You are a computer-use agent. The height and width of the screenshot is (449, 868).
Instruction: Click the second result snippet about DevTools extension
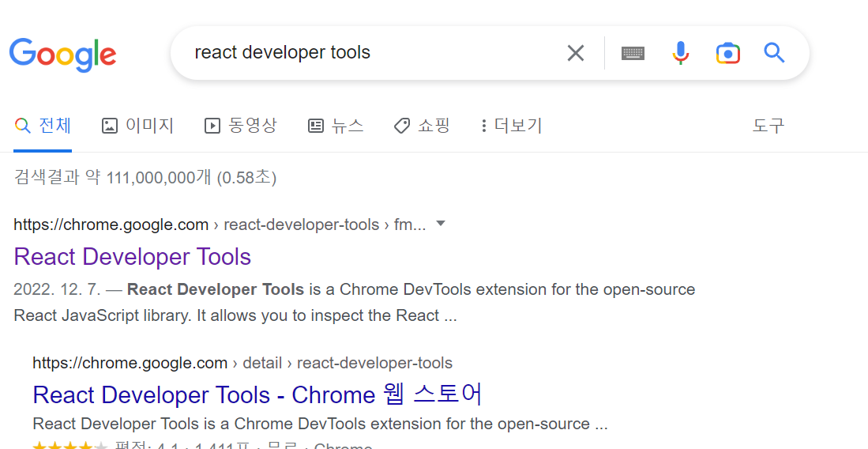pos(320,424)
